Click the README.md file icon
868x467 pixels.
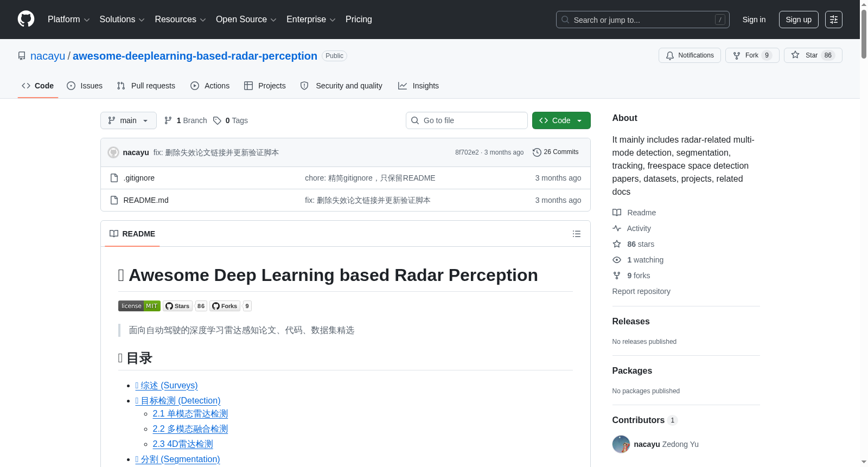tap(114, 200)
